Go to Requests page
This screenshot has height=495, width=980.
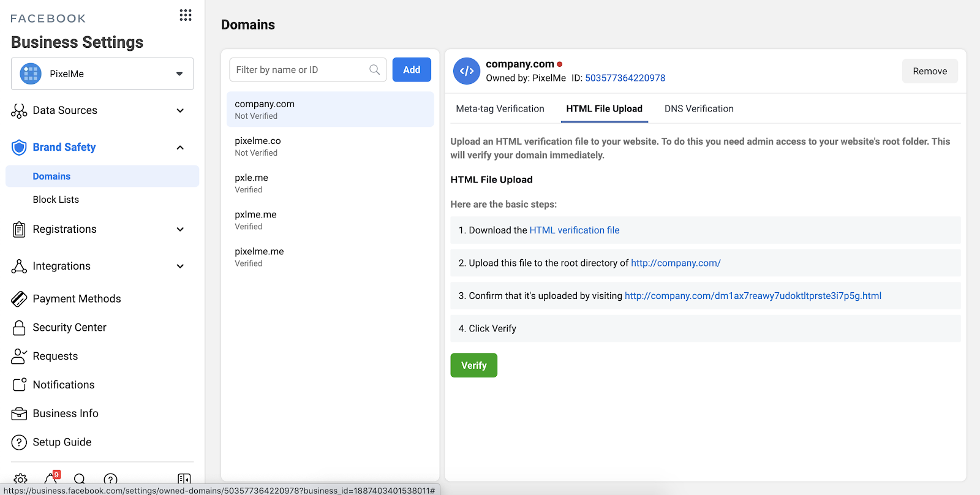coord(55,357)
